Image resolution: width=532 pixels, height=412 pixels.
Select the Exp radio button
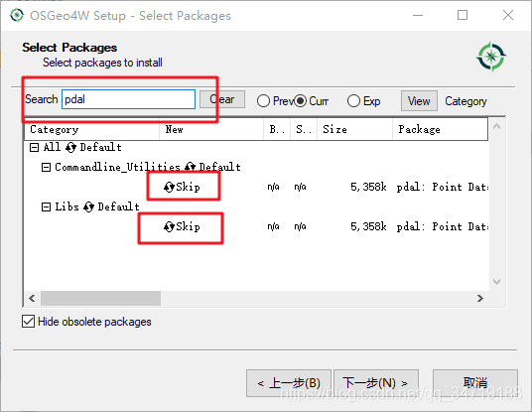(x=353, y=101)
